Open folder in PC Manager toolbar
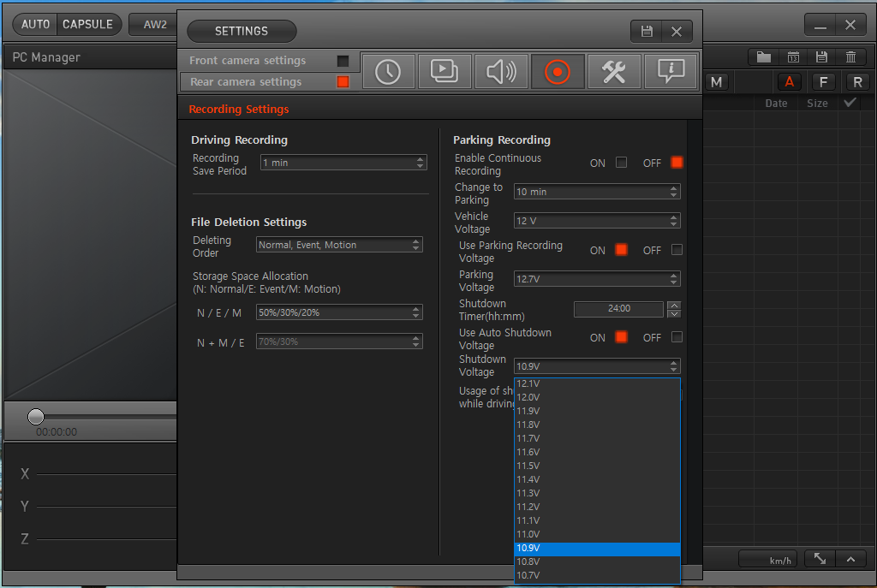This screenshot has height=588, width=877. 763,57
